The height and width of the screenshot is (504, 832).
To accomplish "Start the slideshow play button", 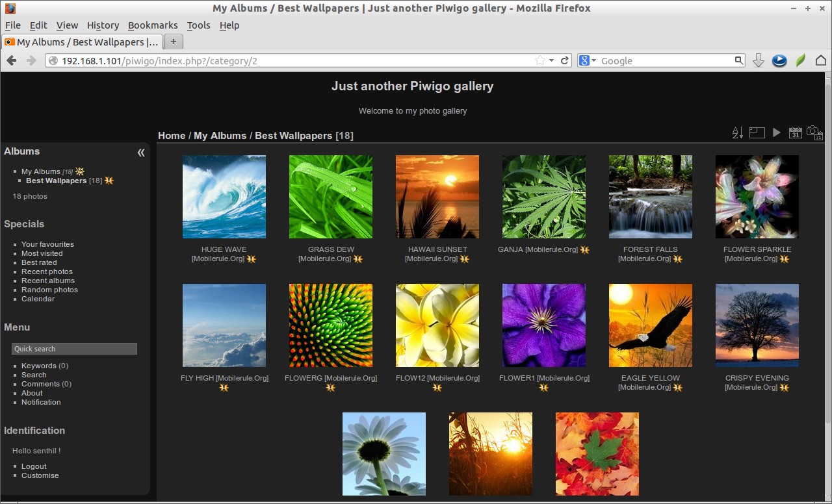I will pyautogui.click(x=777, y=132).
